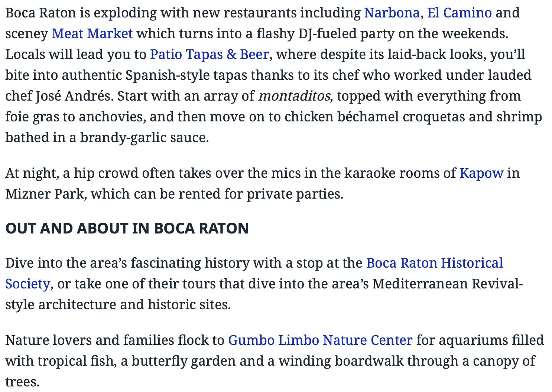The height and width of the screenshot is (392, 552).
Task: Follow the El Camino link
Action: tap(460, 13)
